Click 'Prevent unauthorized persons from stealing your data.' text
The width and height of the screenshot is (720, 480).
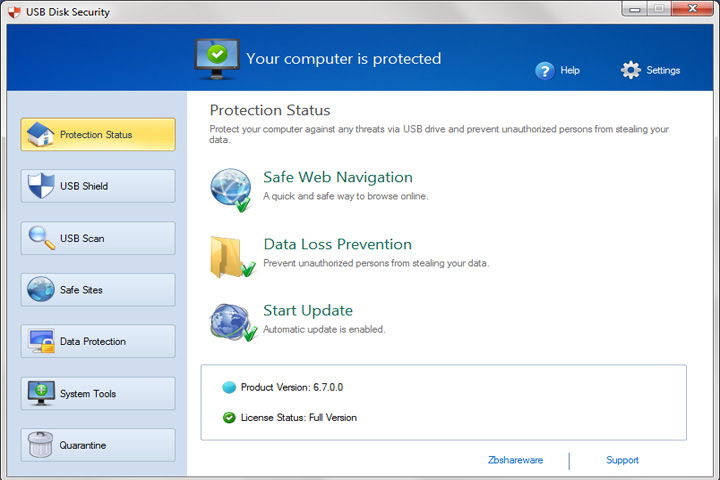pos(376,263)
